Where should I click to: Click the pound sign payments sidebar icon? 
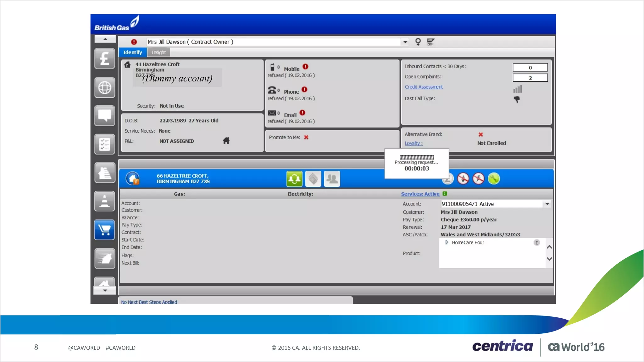[x=104, y=59]
